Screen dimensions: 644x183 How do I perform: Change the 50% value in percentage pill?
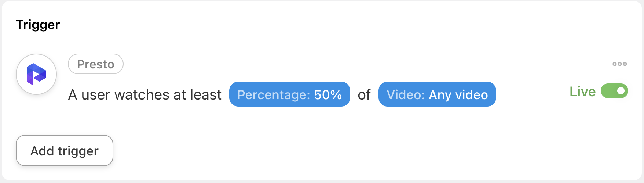pos(328,95)
